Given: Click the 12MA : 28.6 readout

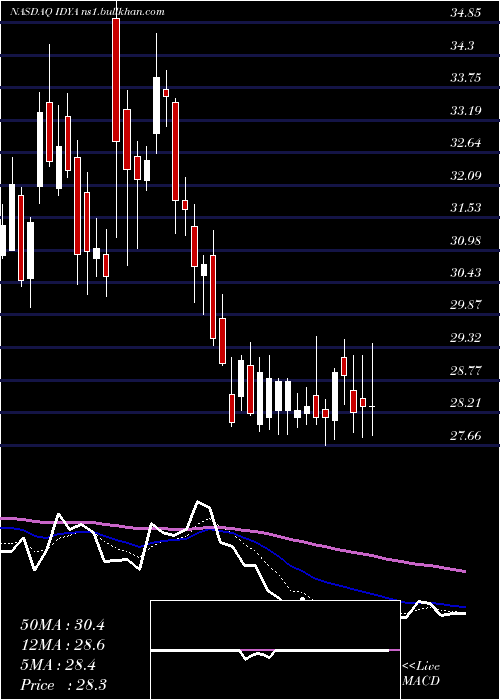Looking at the screenshot, I should coord(62,645).
